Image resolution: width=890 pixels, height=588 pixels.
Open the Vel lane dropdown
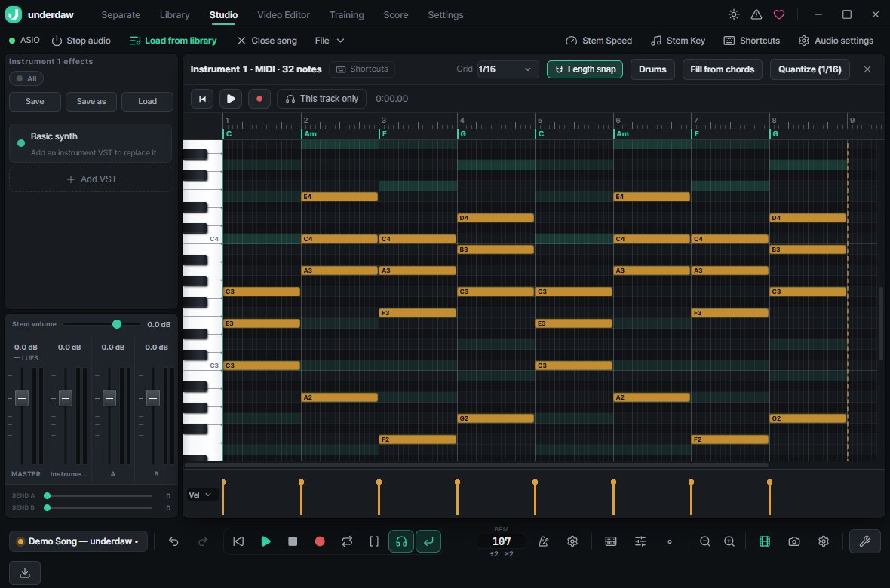click(201, 495)
